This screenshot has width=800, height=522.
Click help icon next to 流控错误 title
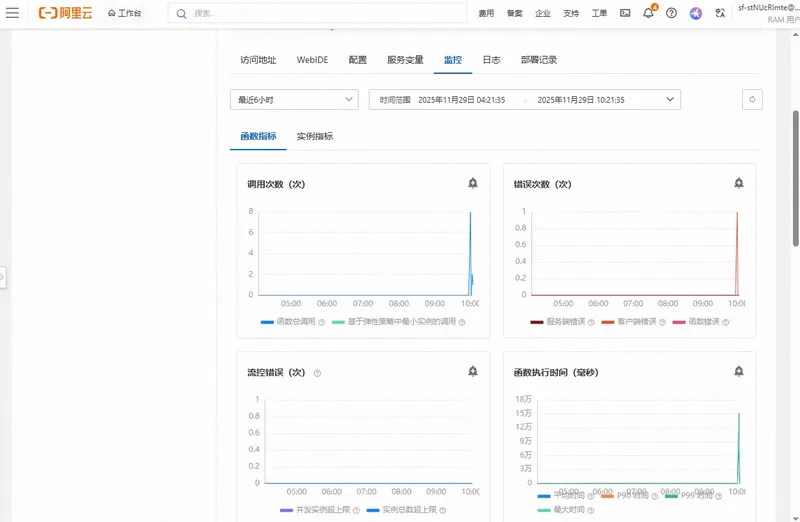(x=317, y=373)
